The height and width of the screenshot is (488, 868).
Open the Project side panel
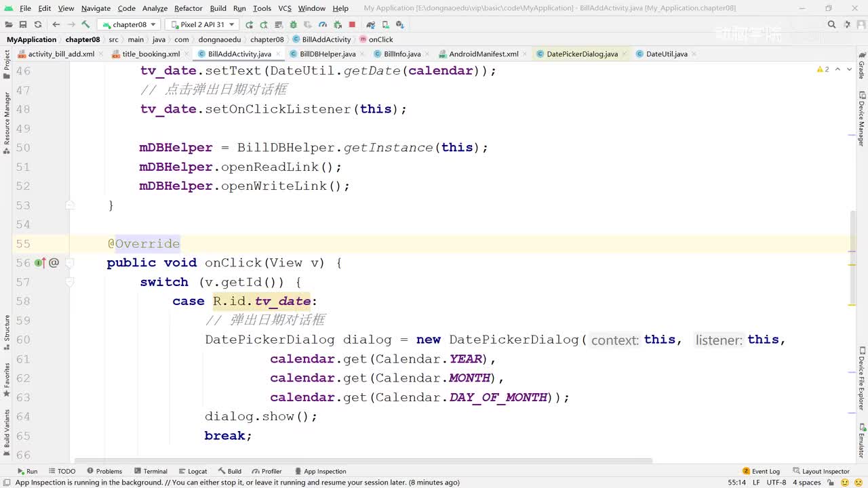coord(7,65)
